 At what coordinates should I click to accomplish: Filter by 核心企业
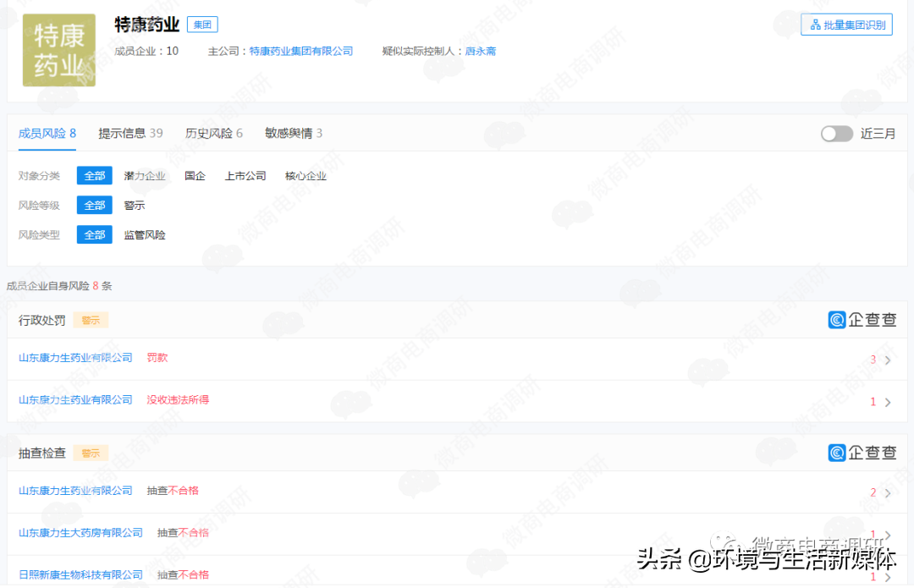(306, 176)
